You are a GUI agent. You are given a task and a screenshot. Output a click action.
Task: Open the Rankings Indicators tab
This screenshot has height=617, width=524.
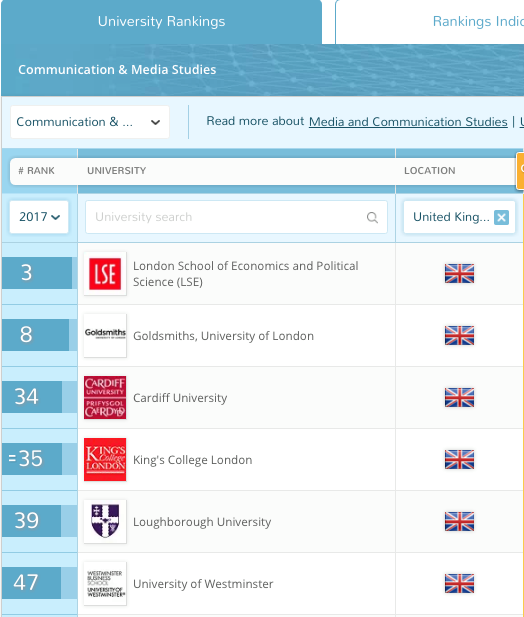click(430, 22)
